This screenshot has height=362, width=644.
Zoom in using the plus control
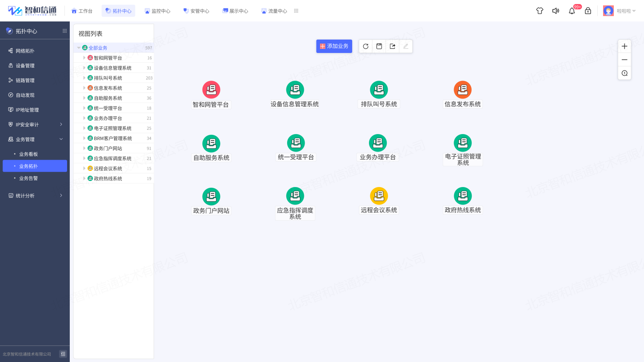624,46
